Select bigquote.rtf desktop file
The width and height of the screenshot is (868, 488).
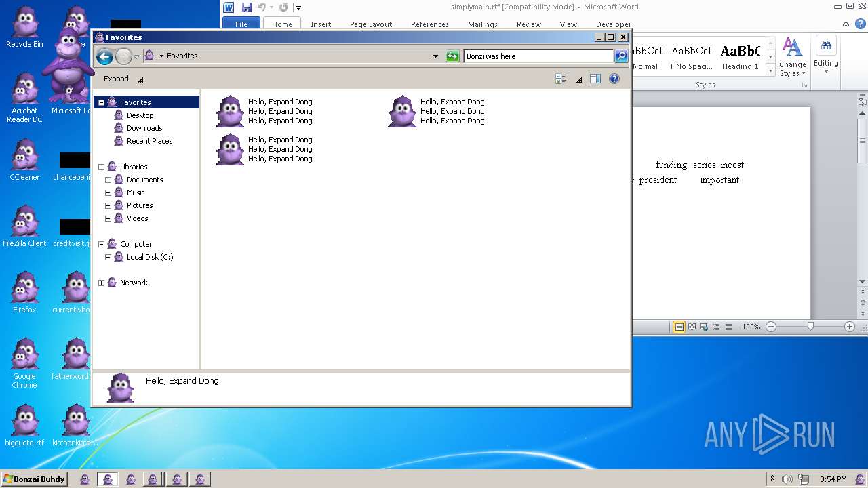24,426
